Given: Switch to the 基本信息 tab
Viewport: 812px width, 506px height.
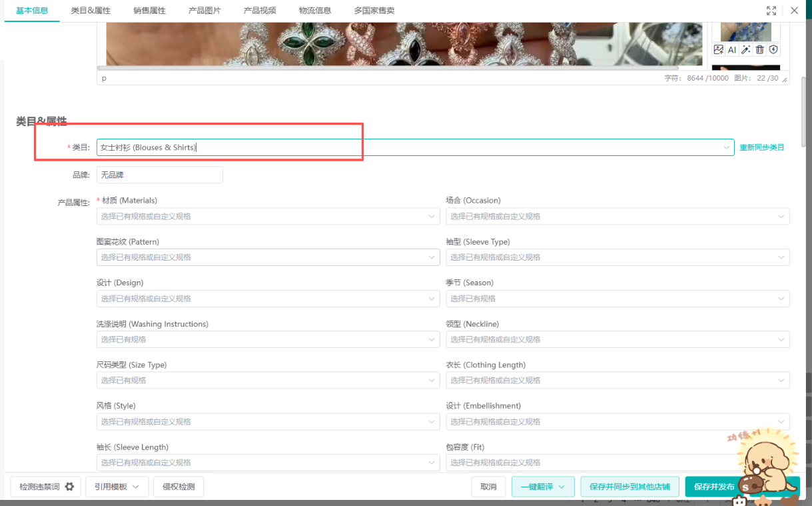Looking at the screenshot, I should (x=32, y=11).
